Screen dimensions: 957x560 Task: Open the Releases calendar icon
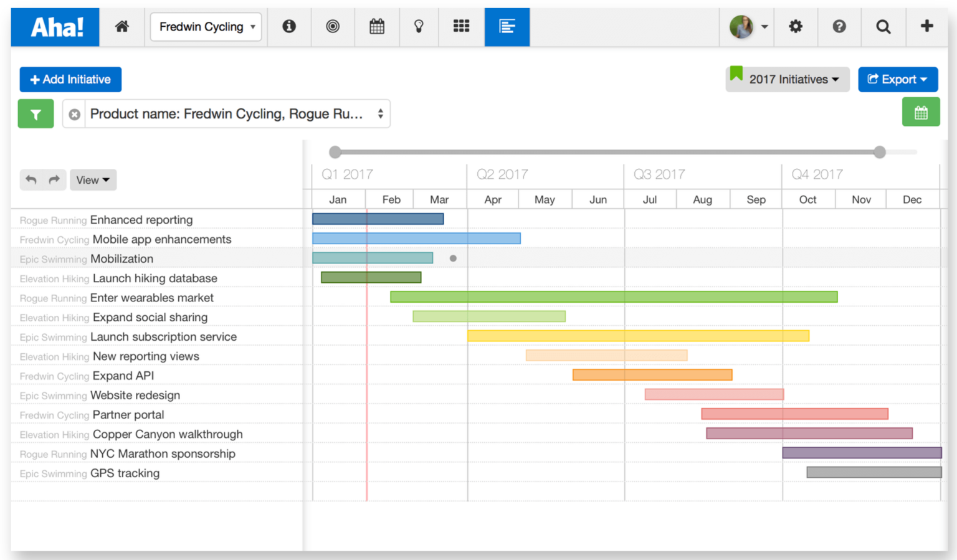click(376, 27)
